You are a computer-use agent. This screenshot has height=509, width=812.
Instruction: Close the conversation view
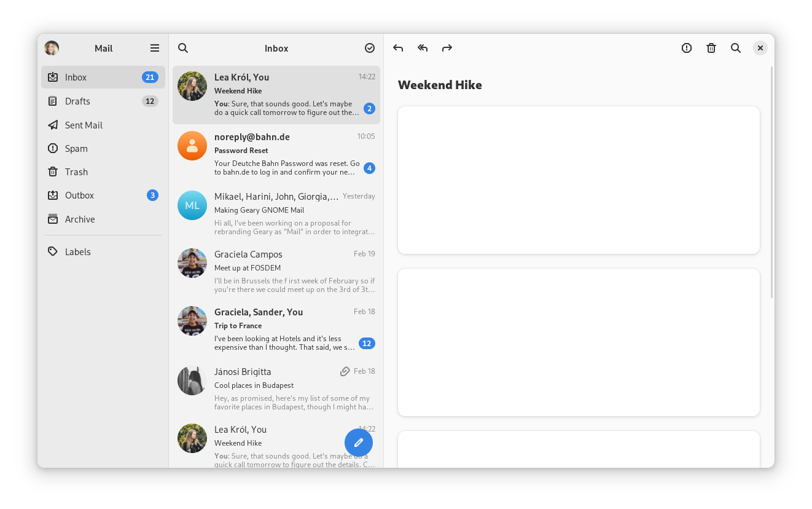coord(760,48)
